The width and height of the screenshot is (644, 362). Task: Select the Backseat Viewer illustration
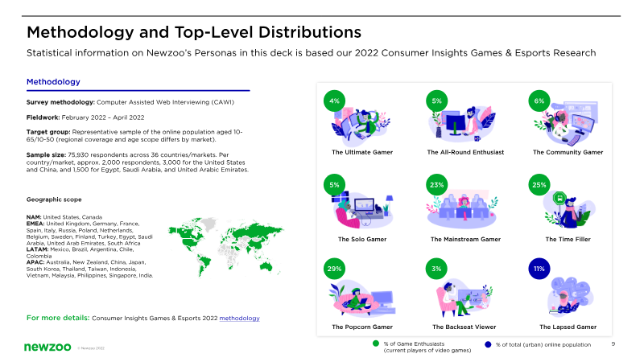[464, 298]
